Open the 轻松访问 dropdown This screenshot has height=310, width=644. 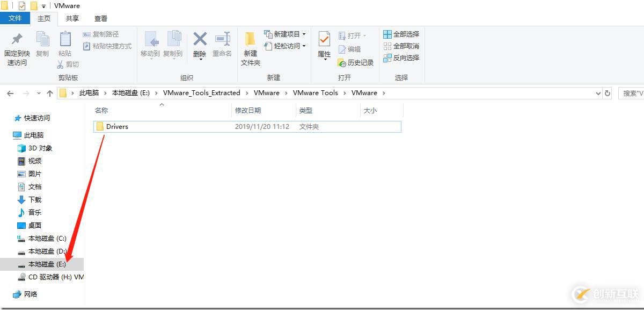285,46
